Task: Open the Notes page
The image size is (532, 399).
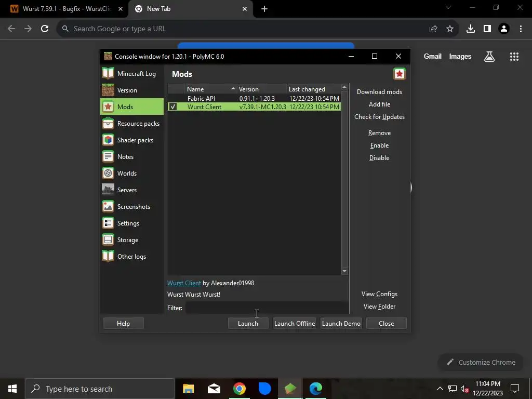Action: 132,156
